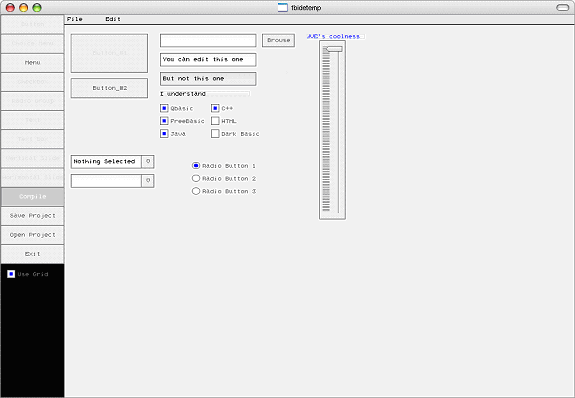Screen dimensions: 575x398
Task: Check the Dark Basic option
Action: tap(215, 134)
